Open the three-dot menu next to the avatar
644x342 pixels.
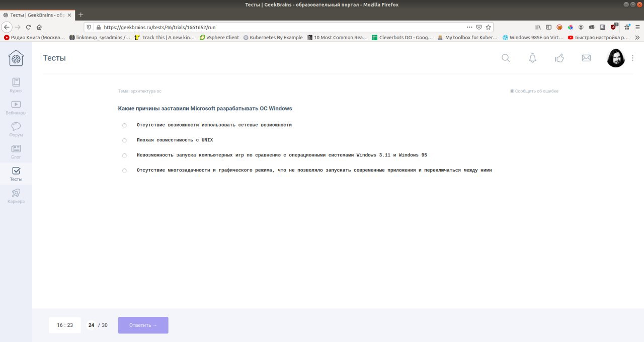633,58
